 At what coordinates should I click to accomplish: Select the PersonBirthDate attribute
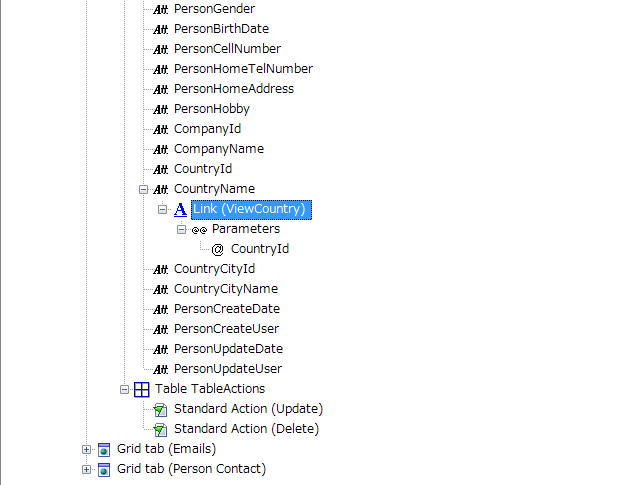click(x=221, y=29)
